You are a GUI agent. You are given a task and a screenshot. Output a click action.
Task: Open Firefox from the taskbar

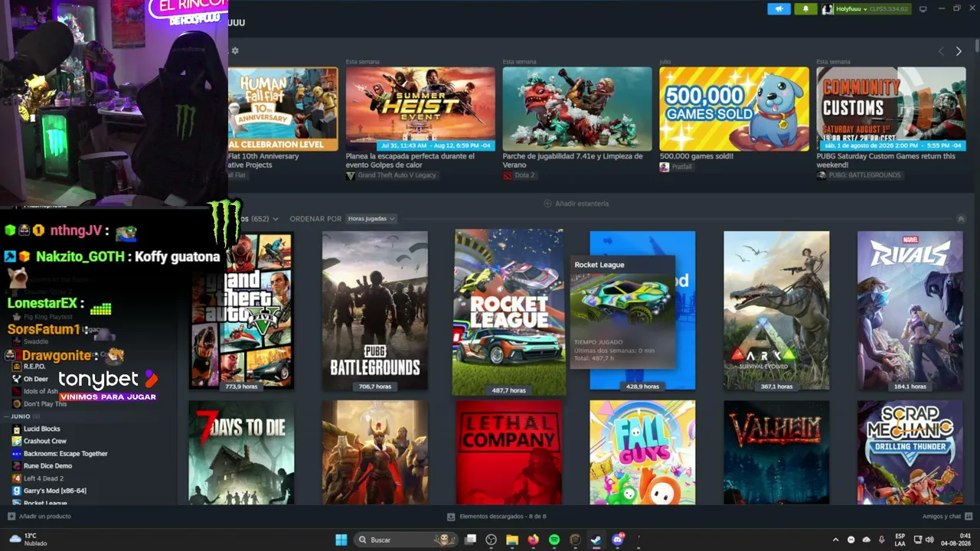(x=533, y=540)
